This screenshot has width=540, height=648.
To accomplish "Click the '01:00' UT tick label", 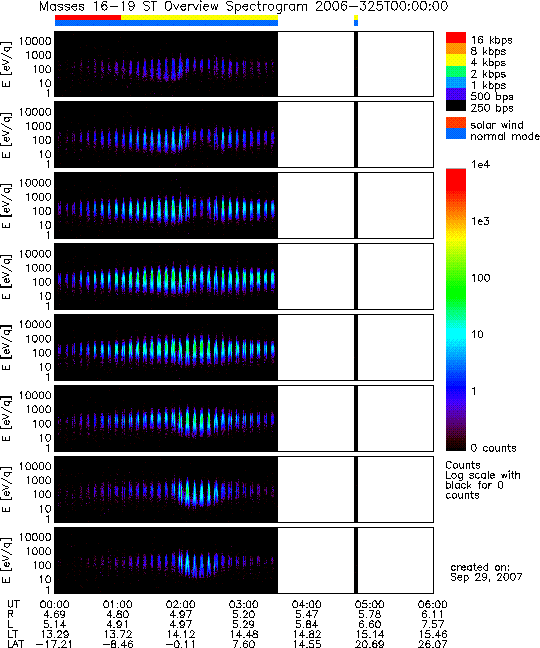I will [117, 605].
